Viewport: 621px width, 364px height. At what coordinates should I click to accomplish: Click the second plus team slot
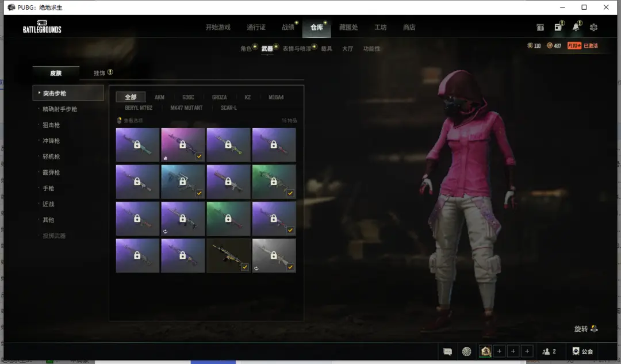tap(513, 351)
